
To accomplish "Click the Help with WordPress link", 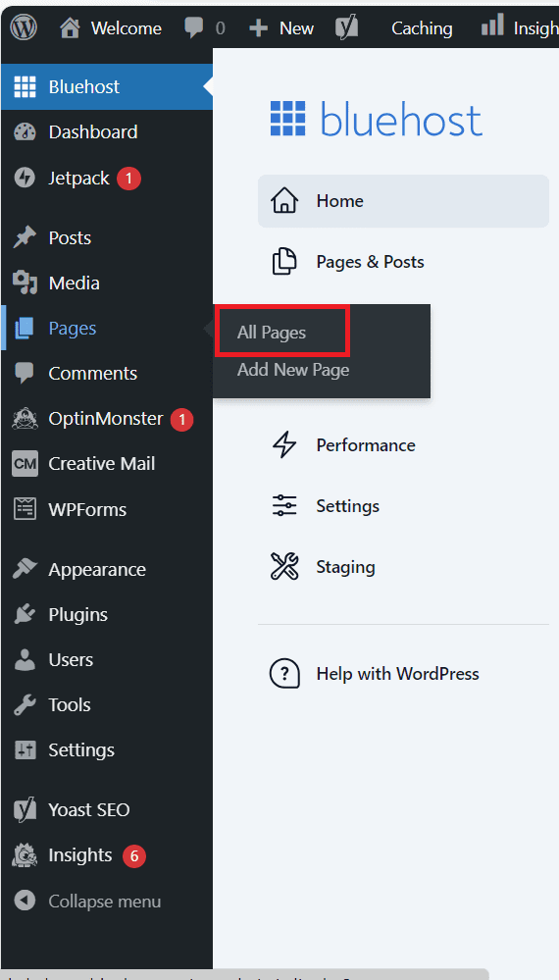I will [x=397, y=674].
